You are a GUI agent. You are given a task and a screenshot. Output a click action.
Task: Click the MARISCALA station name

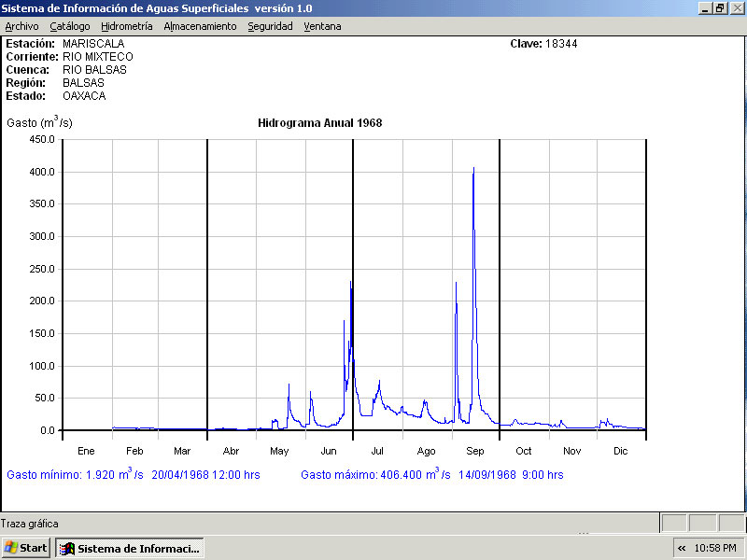[x=93, y=44]
